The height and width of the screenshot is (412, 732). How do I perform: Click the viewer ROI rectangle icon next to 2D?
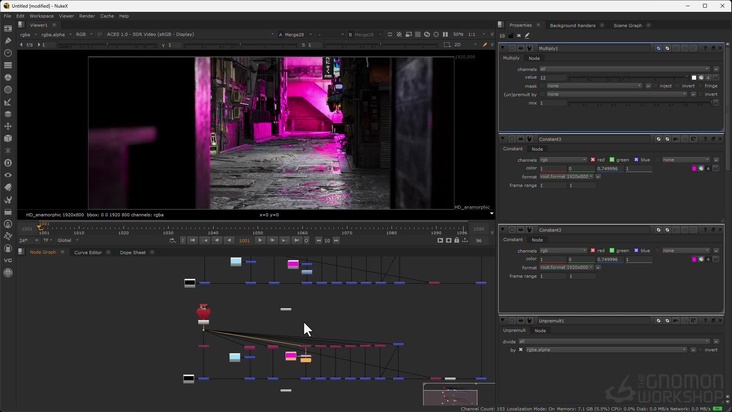(x=447, y=45)
